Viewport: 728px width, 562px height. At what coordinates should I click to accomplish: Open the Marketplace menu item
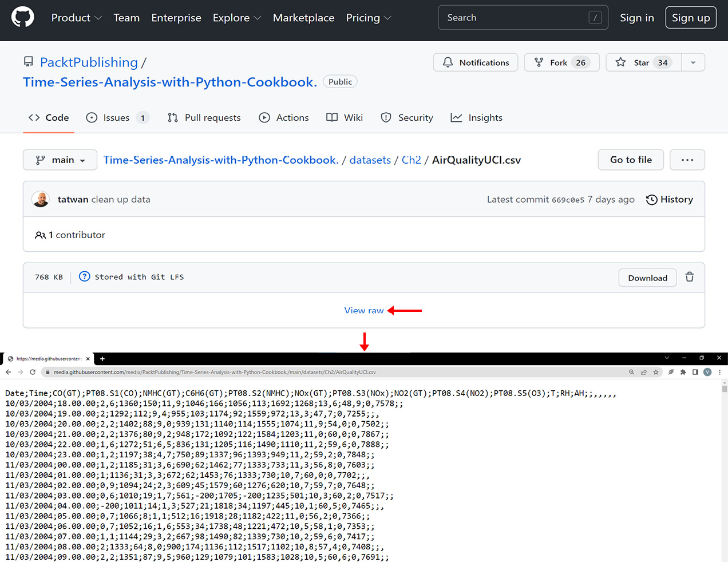304,18
